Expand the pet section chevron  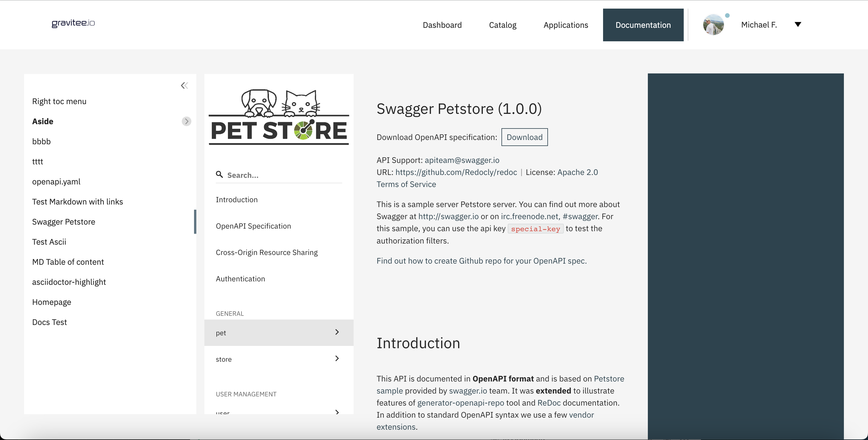[337, 332]
